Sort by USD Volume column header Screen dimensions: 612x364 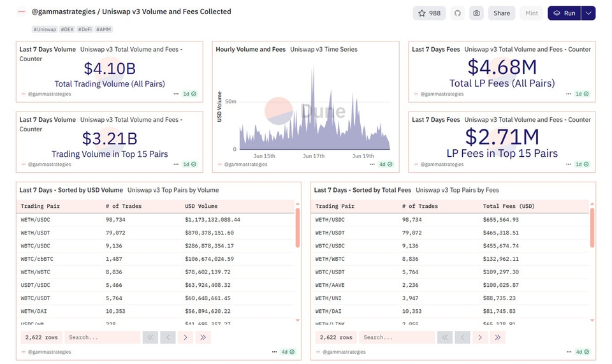pos(201,206)
